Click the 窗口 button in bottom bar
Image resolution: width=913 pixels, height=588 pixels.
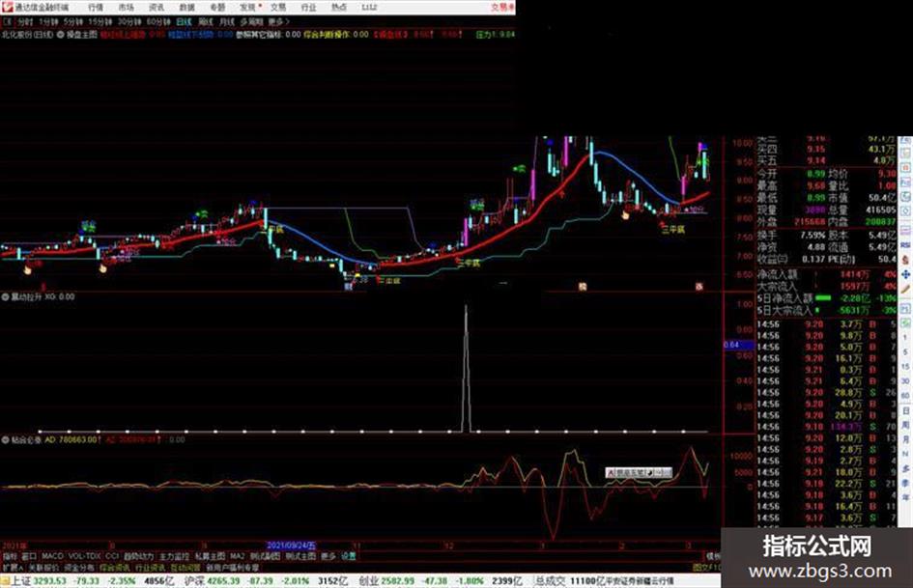click(x=29, y=556)
